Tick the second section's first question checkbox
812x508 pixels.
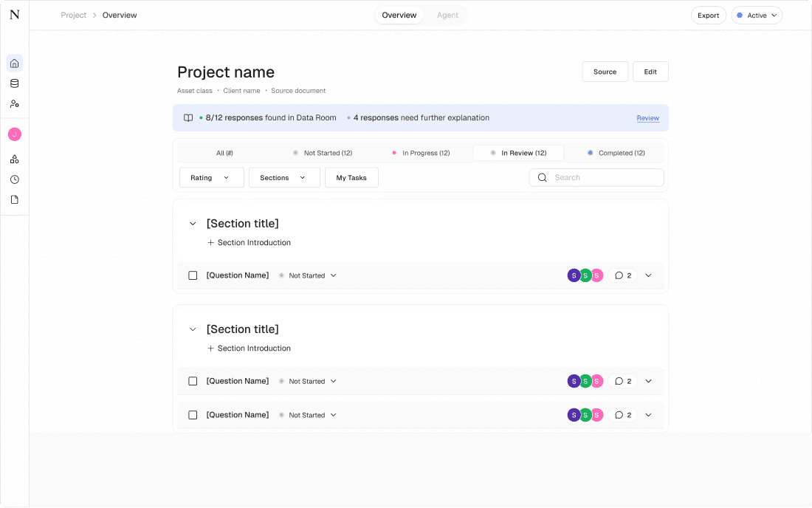(x=193, y=381)
